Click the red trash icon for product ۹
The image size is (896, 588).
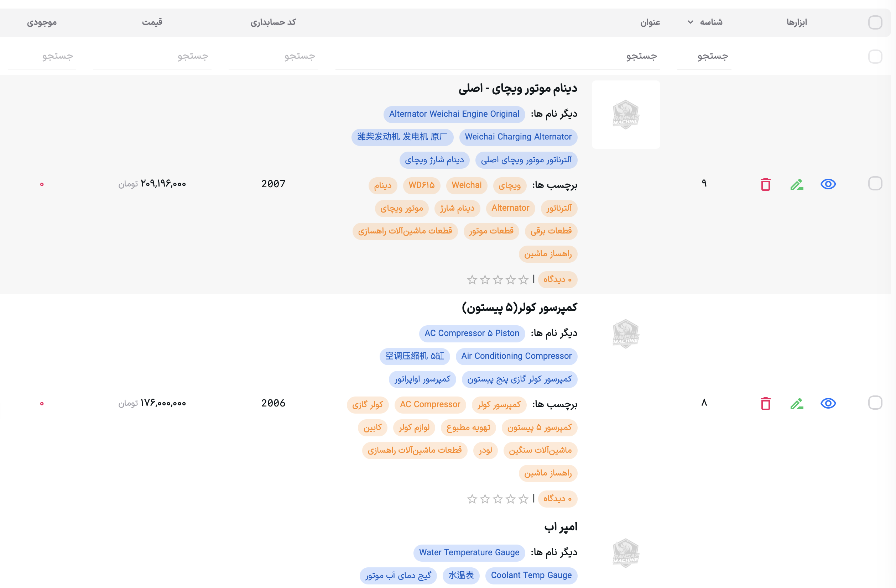click(x=765, y=184)
